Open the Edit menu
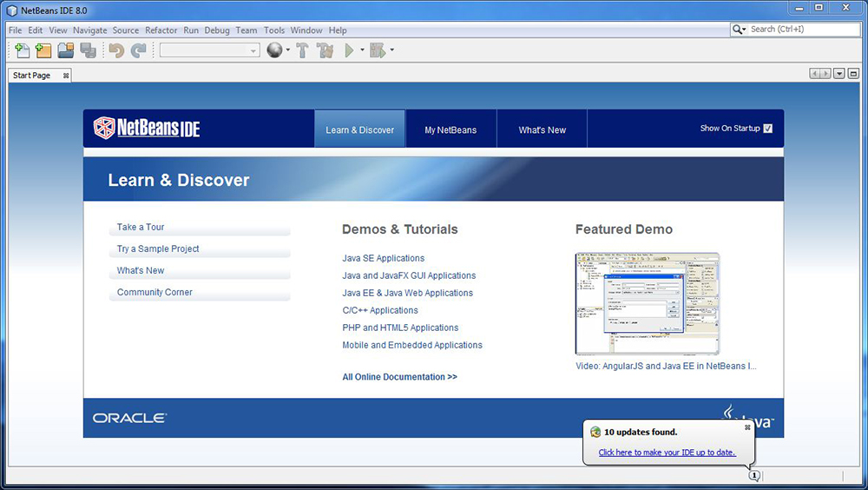The width and height of the screenshot is (868, 490). point(36,30)
